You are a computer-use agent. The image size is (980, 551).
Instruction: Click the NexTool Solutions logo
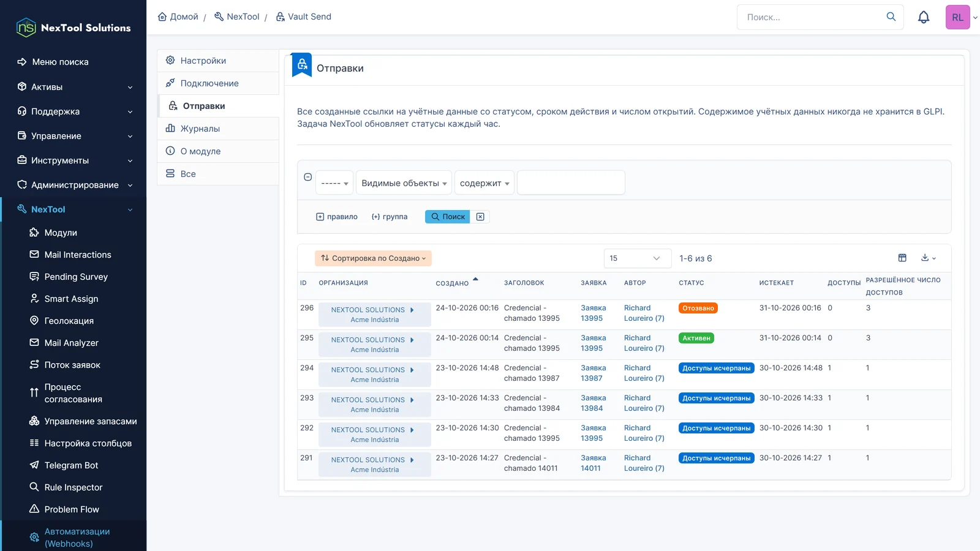73,28
